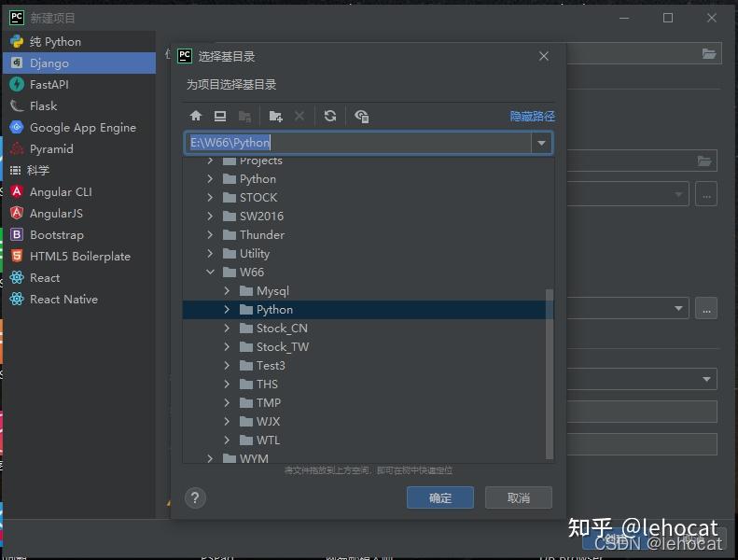The width and height of the screenshot is (738, 560).
Task: Expand the SW2016 folder
Action: tap(210, 217)
